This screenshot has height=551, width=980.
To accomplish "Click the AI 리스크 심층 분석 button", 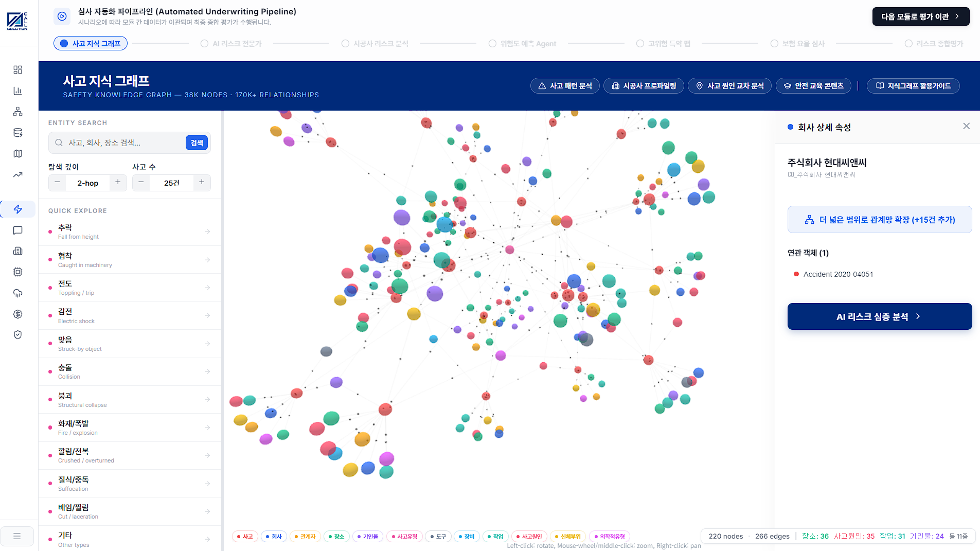I will click(880, 316).
